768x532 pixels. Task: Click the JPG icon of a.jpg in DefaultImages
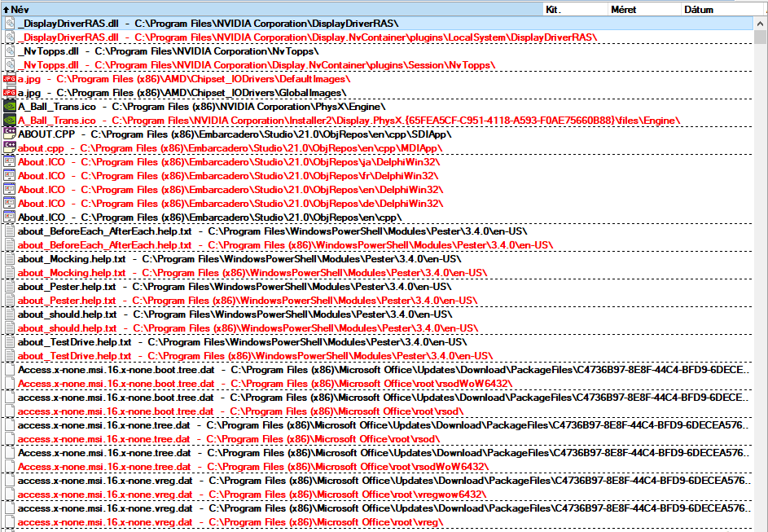tap(9, 79)
